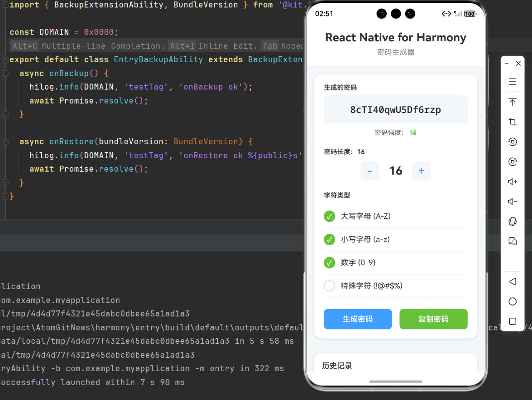Tap the emulator Back triangle button
The width and height of the screenshot is (532, 400).
(512, 282)
